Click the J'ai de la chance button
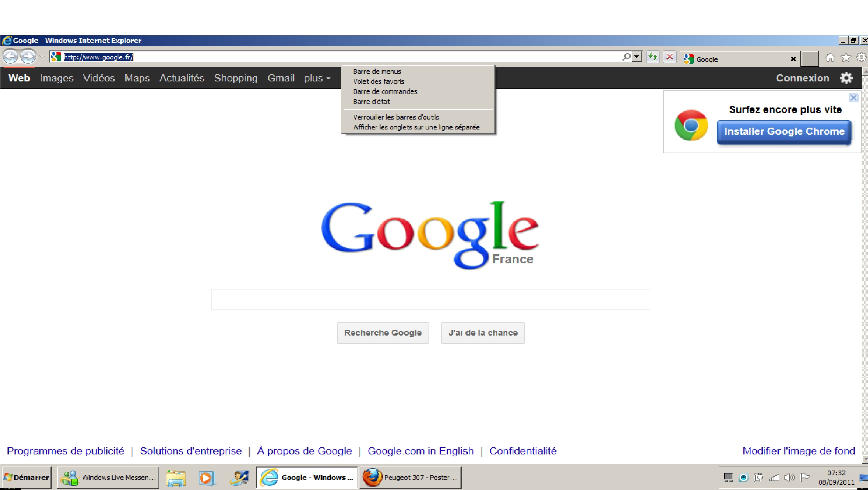Screen dimensions: 868x490 click(x=483, y=333)
